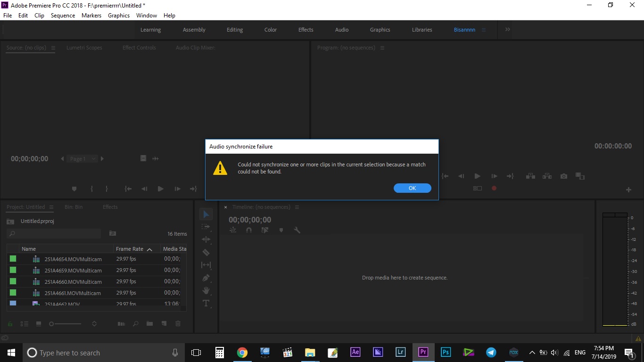644x362 pixels.
Task: Adjust the thumbnail zoom slider in project panel
Action: [66, 324]
